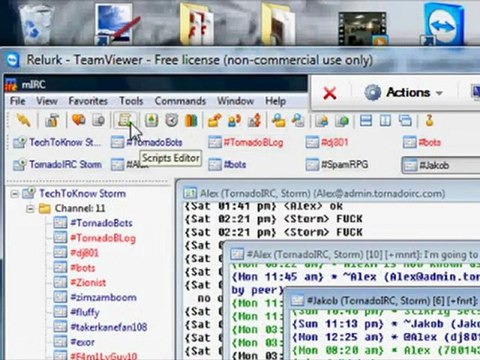Click the Connect lightning bolt toolbar icon
The image size is (480, 360).
[x=23, y=120]
